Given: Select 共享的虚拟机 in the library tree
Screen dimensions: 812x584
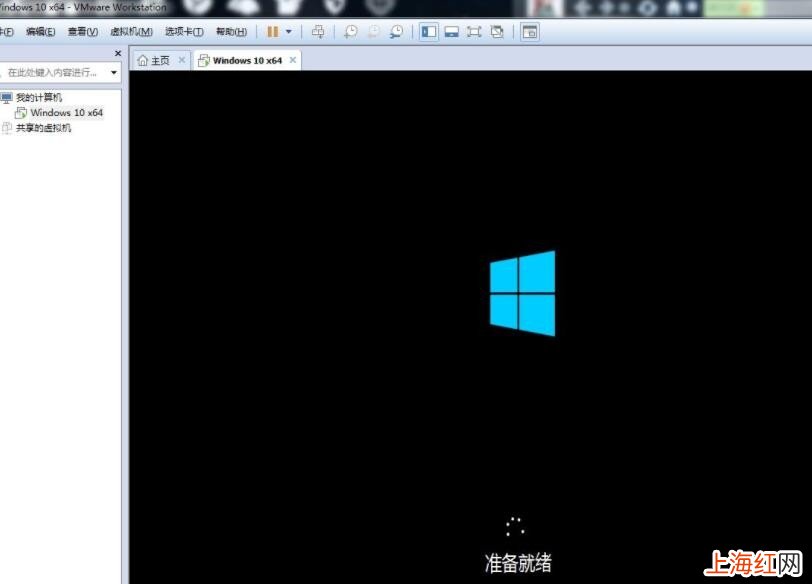Looking at the screenshot, I should pyautogui.click(x=44, y=128).
